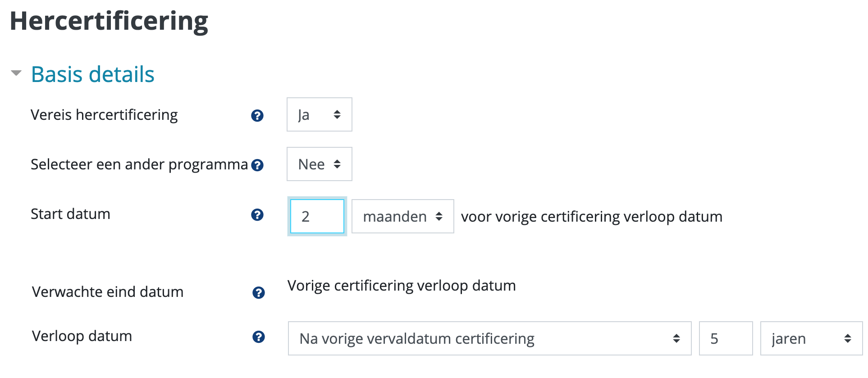
Task: Open the 'maanden' unit dropdown
Action: [403, 216]
